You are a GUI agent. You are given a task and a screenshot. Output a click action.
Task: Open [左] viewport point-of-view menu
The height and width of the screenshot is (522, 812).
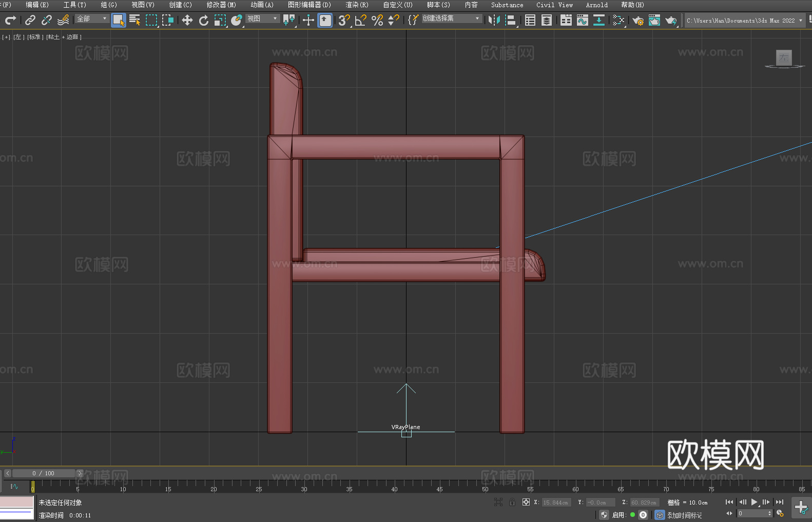18,37
